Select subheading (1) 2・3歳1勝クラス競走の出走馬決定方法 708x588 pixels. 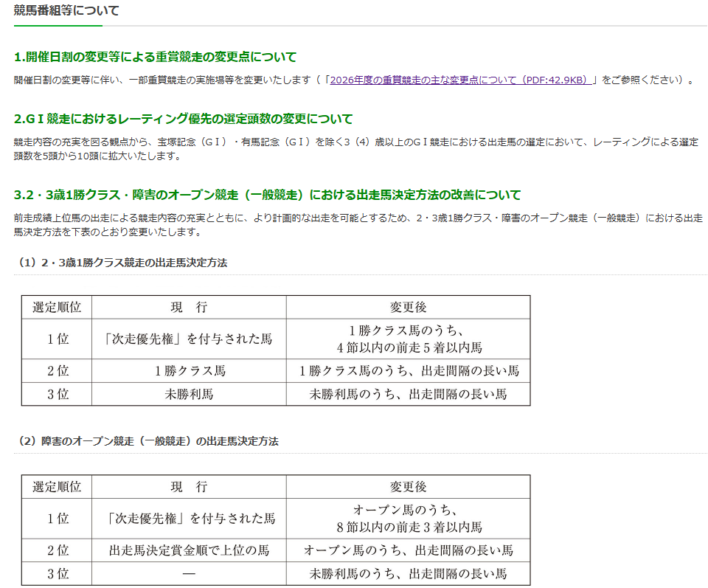(x=122, y=263)
